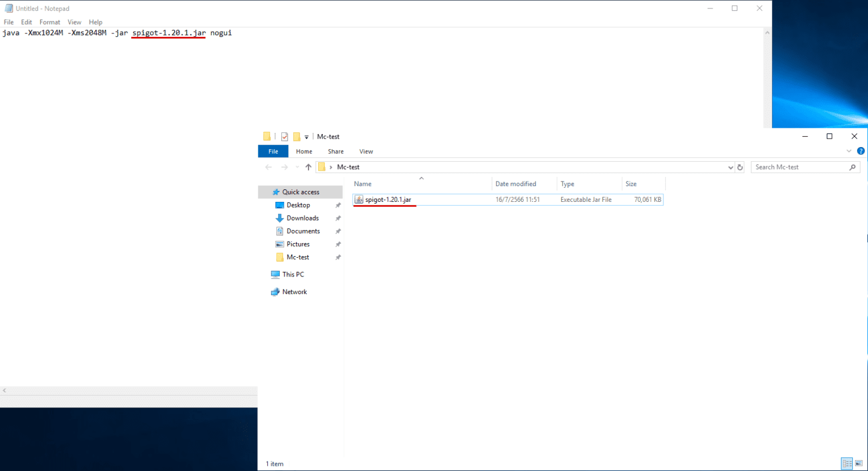
Task: Click the Notepad horizontal scrollbar
Action: click(129, 390)
